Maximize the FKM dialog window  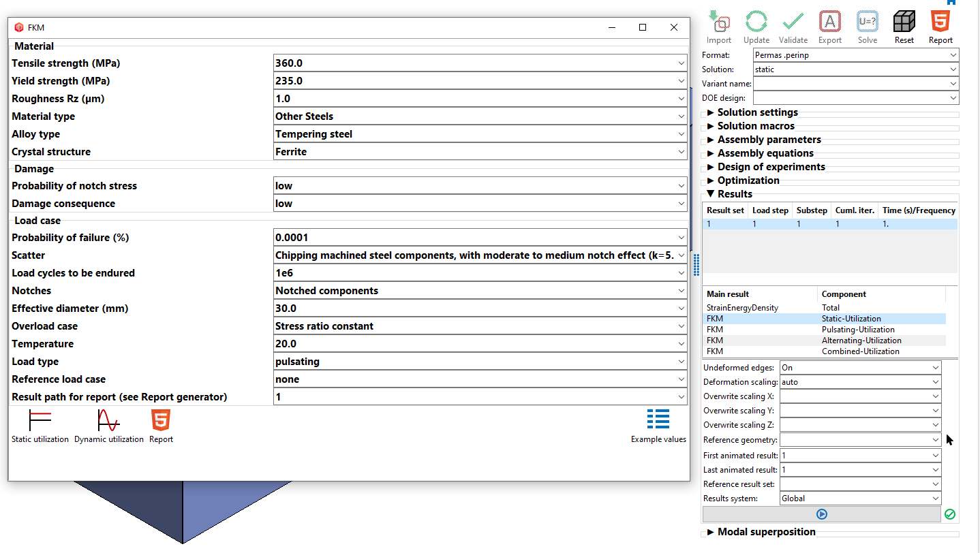642,27
